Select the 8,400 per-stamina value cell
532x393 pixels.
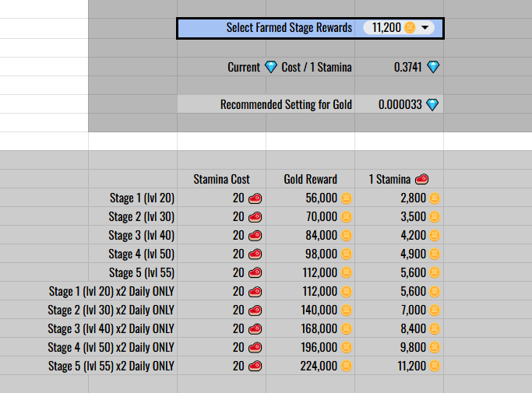pos(399,328)
